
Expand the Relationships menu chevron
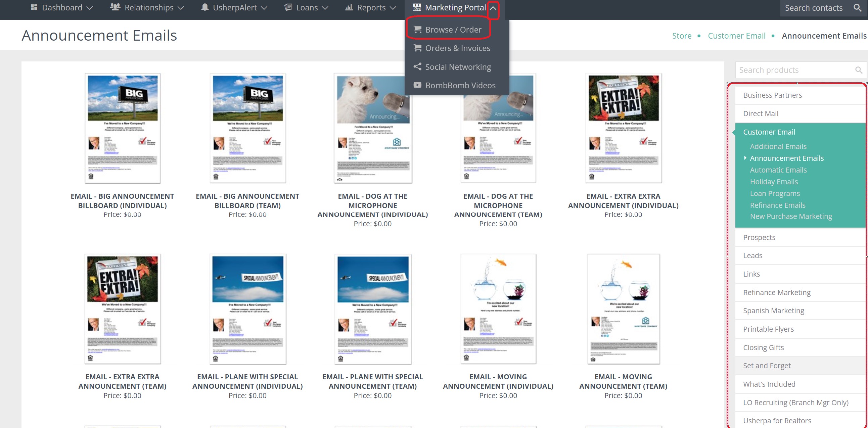pos(181,8)
